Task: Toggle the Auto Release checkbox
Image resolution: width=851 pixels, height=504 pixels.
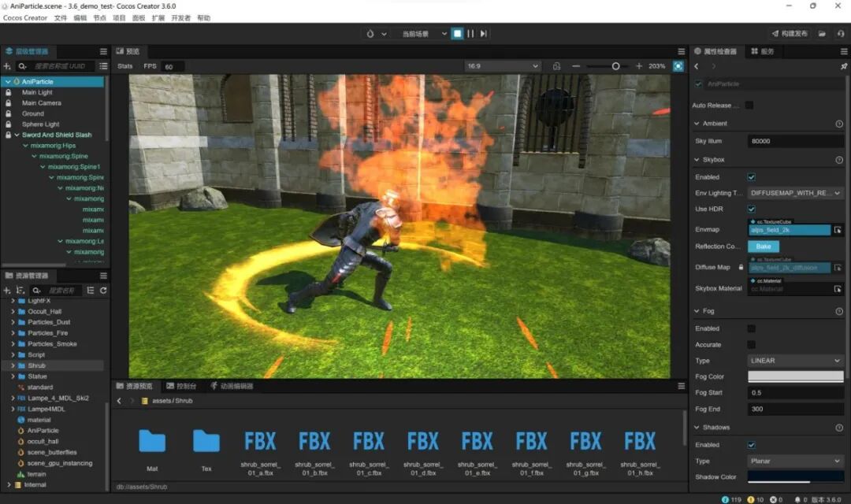Action: pyautogui.click(x=749, y=106)
